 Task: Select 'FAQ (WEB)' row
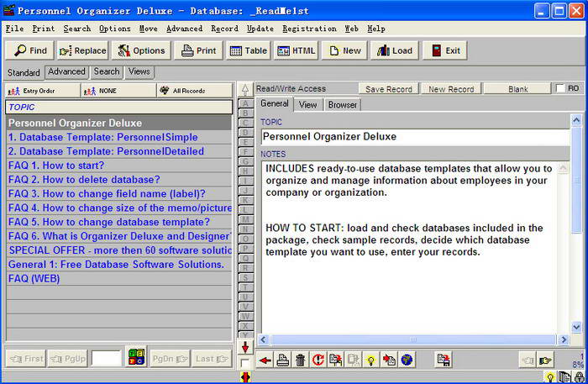point(119,279)
